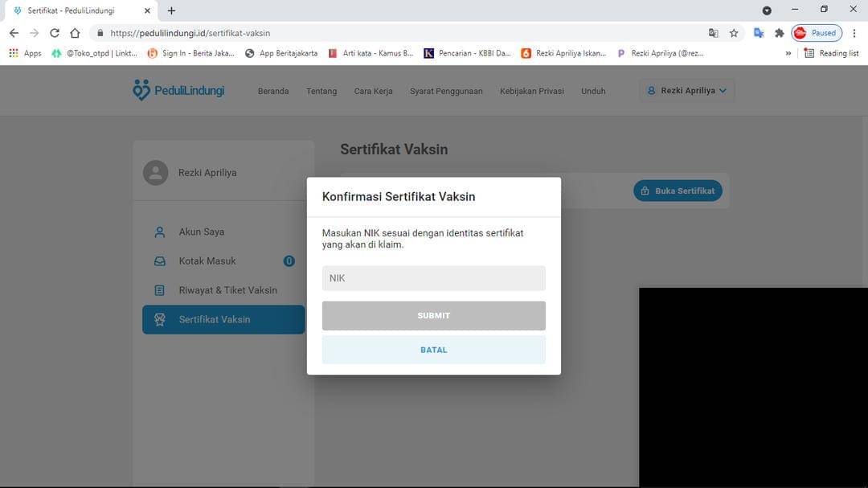Click the Akun Saya person icon
The height and width of the screenshot is (488, 868).
pyautogui.click(x=159, y=232)
